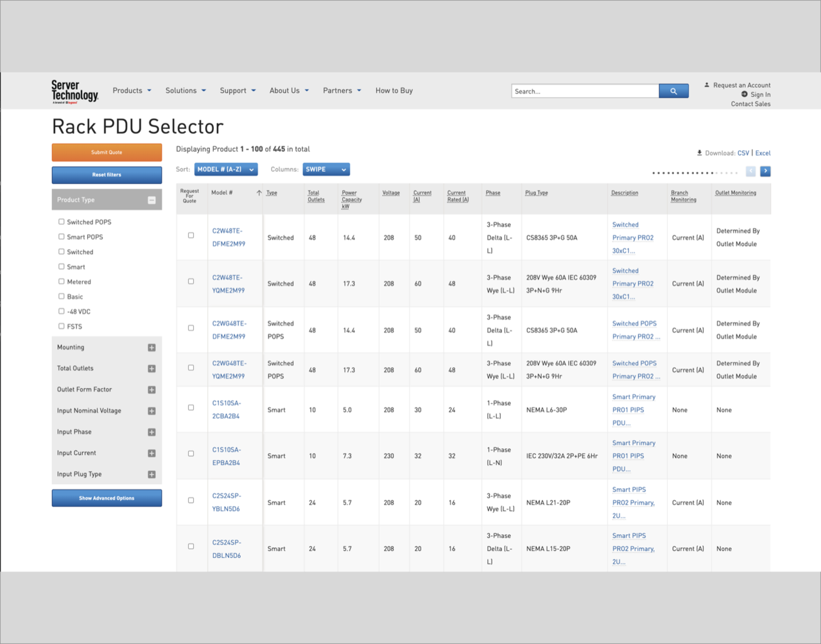Expand the Total Outlets filter
Screen dimensions: 821x644
pos(151,369)
